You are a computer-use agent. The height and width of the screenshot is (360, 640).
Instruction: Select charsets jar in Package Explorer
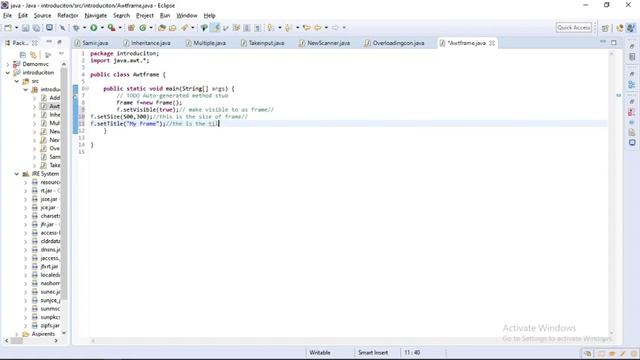pos(50,216)
